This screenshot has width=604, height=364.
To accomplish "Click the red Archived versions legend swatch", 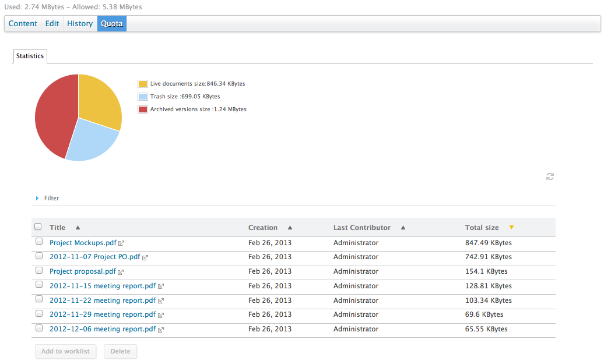I will click(x=143, y=109).
